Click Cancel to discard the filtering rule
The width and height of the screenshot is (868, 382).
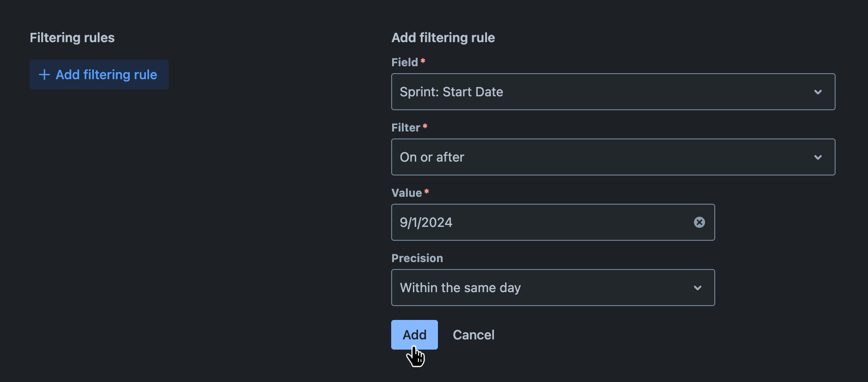click(473, 334)
